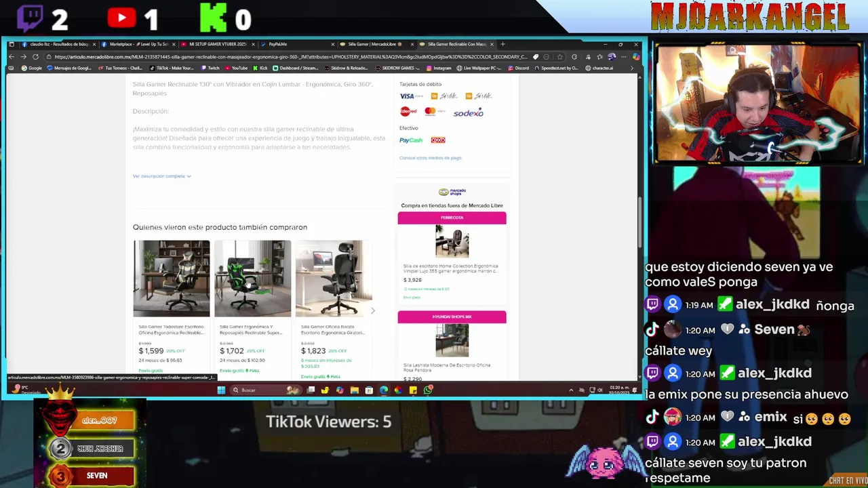Click the HYUNDAI SHOPS MX store banner

click(452, 317)
